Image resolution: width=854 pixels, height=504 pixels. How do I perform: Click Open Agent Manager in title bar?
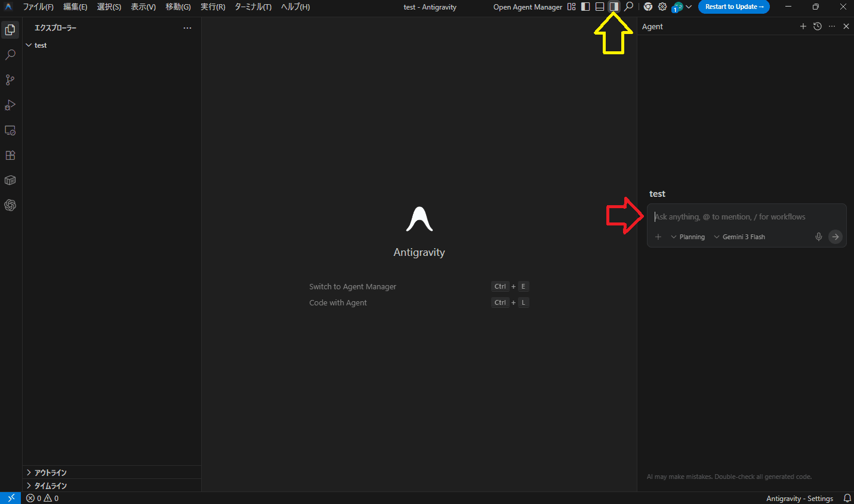click(528, 7)
